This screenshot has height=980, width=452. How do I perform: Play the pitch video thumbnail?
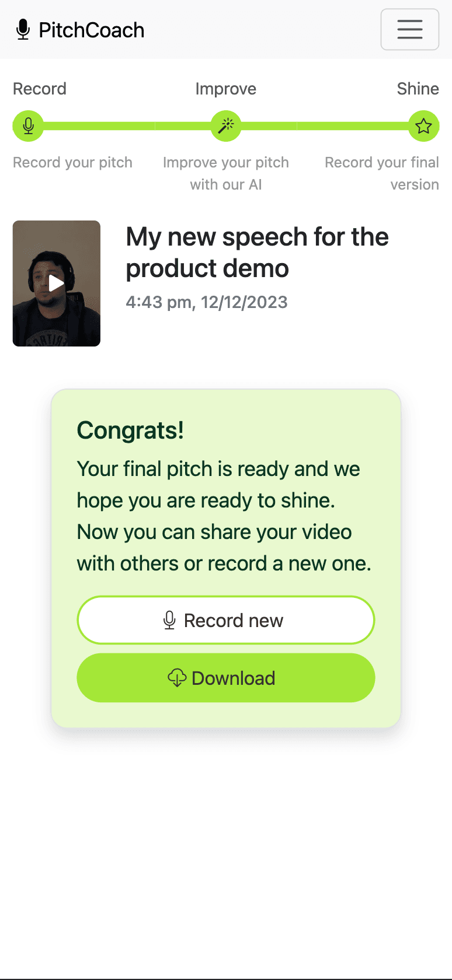tap(57, 283)
